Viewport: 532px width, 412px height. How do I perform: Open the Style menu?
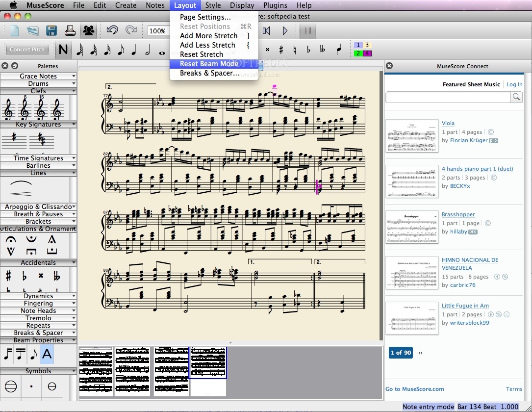point(213,5)
